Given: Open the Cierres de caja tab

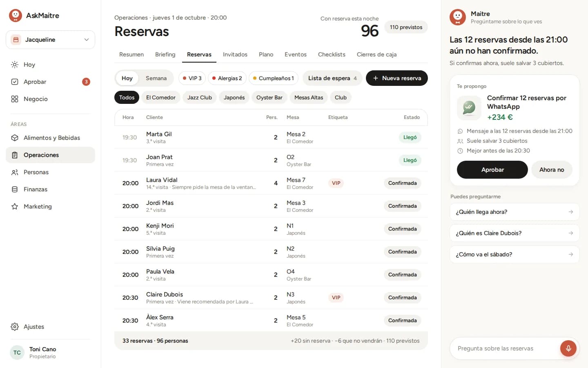Looking at the screenshot, I should point(376,54).
